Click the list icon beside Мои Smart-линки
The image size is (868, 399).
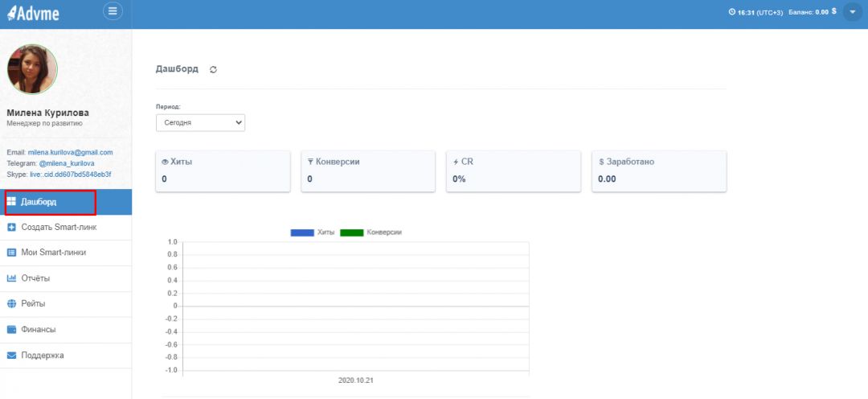[11, 253]
